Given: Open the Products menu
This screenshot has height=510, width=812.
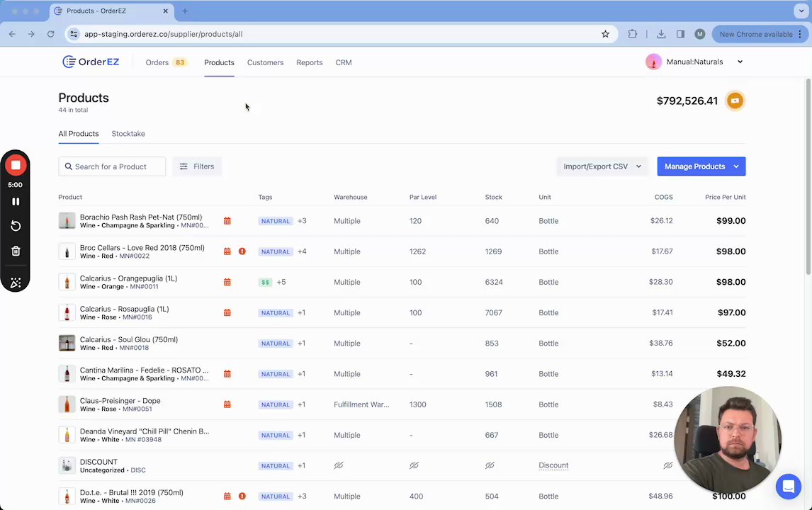Looking at the screenshot, I should point(219,62).
